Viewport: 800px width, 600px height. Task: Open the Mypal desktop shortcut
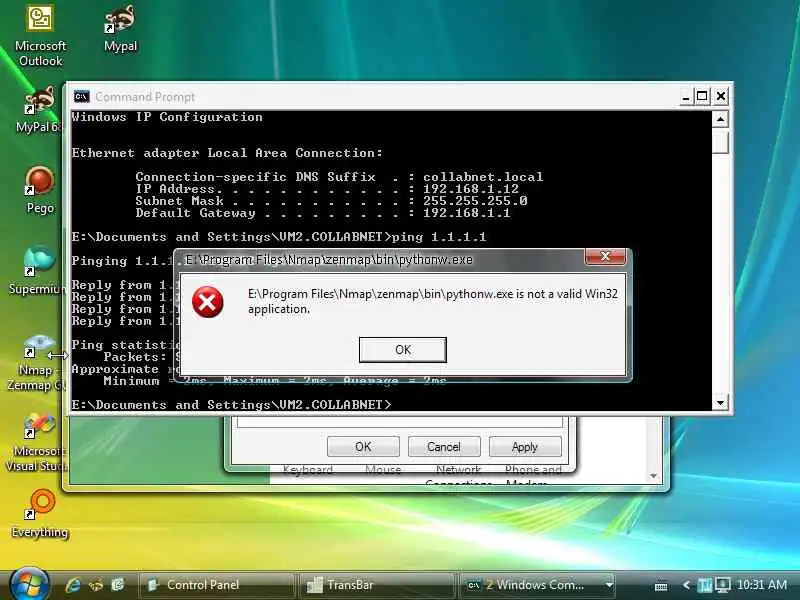pos(120,29)
